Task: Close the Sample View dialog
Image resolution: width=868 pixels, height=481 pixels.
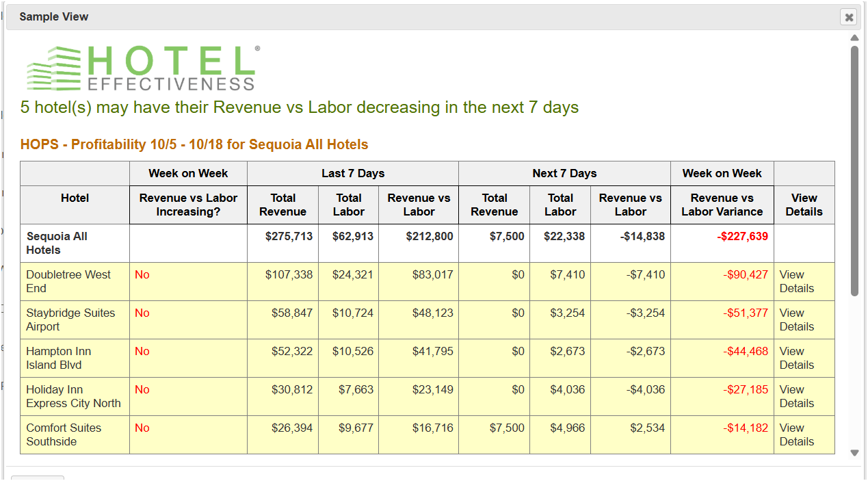Action: (x=848, y=17)
